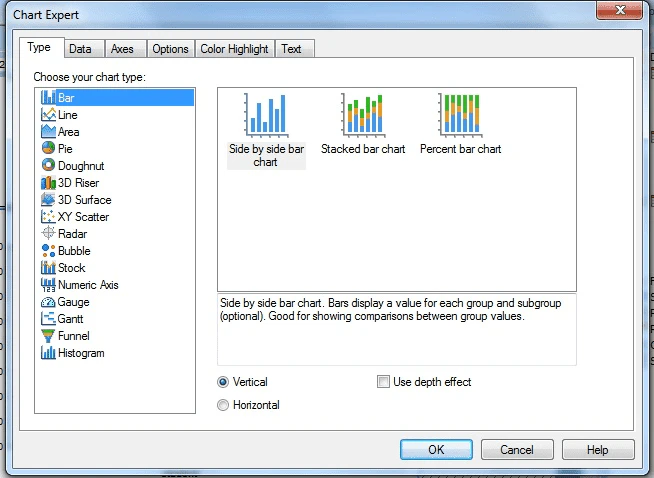Select the Pie chart icon
Screen dimensions: 654x478
point(48,148)
